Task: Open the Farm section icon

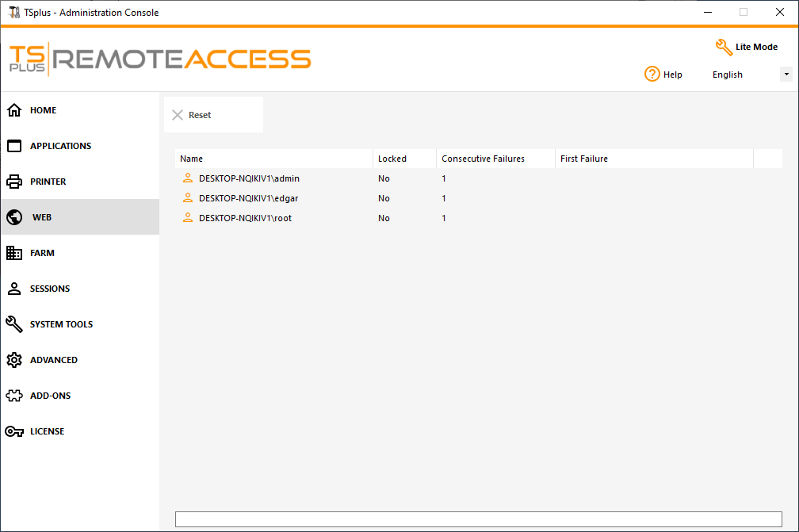Action: coord(13,252)
